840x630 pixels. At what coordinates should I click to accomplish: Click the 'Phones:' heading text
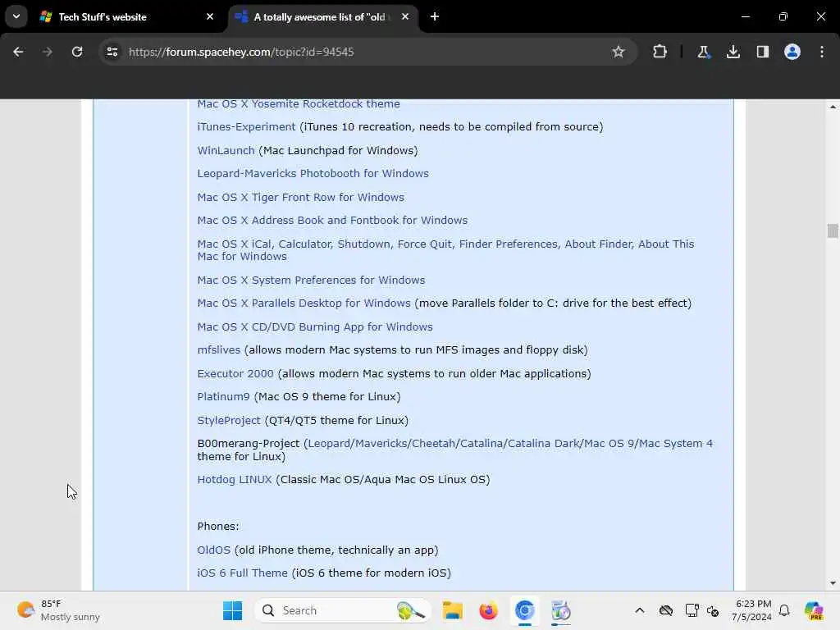pos(218,526)
